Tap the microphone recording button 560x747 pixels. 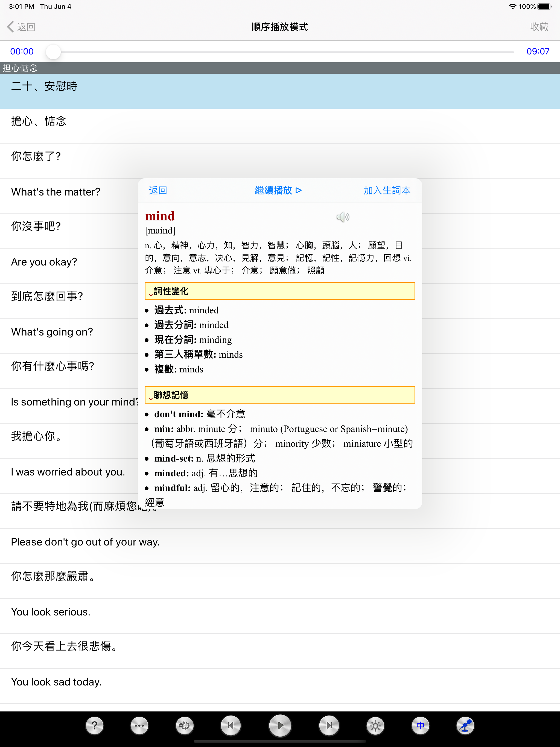click(x=465, y=725)
